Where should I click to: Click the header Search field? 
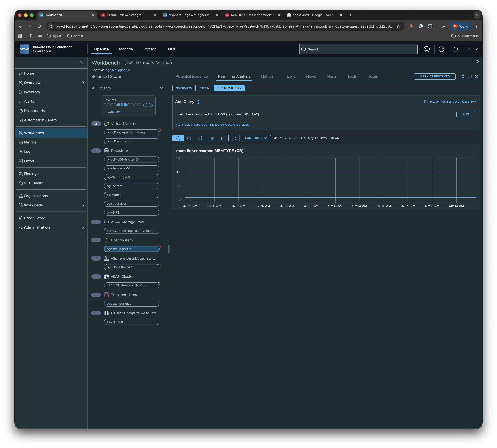358,49
